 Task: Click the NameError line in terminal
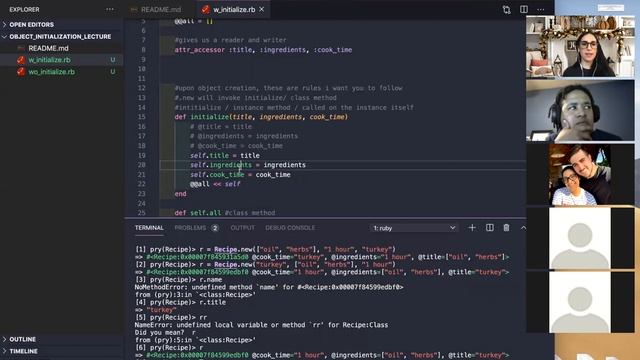(261, 325)
